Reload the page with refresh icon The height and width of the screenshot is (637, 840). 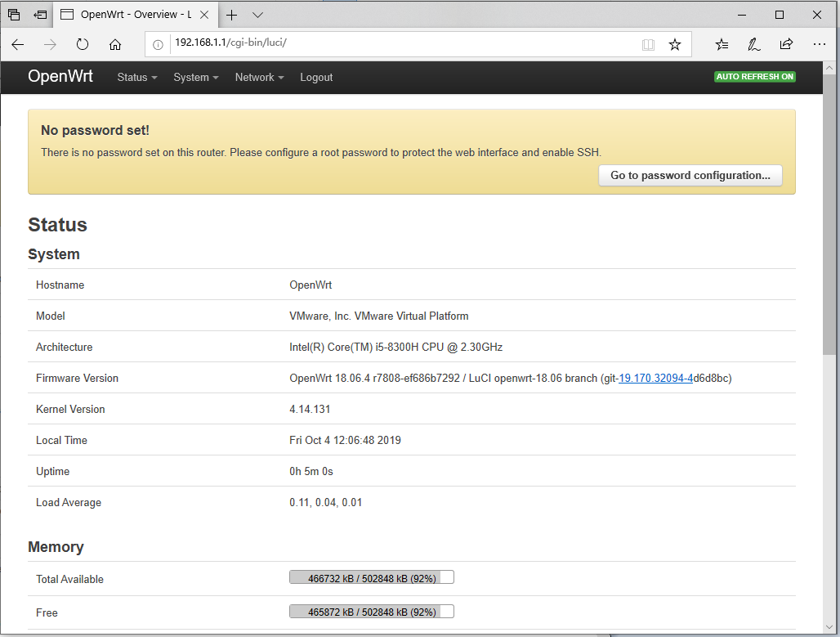click(82, 44)
